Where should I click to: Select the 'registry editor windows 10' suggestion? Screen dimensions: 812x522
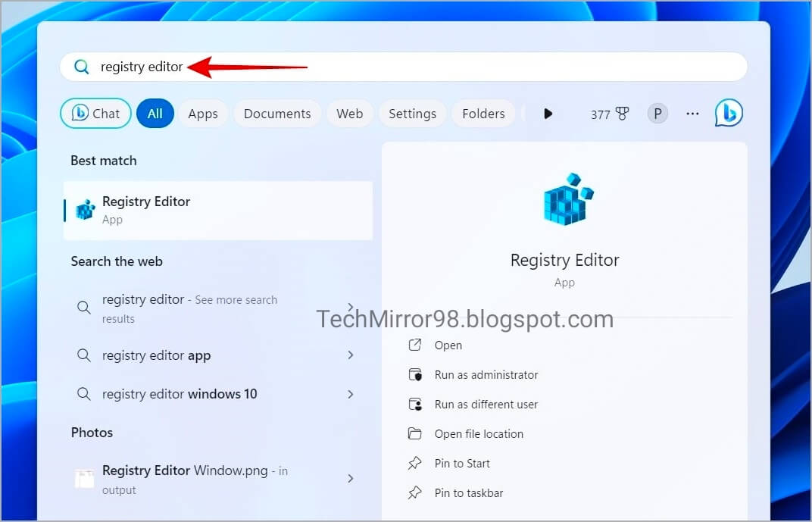[218, 394]
